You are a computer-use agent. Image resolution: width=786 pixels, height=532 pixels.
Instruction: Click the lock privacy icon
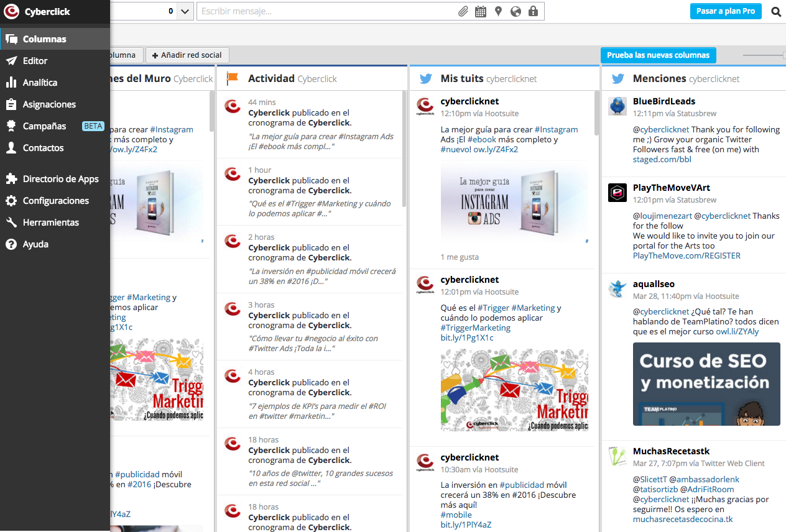tap(533, 11)
